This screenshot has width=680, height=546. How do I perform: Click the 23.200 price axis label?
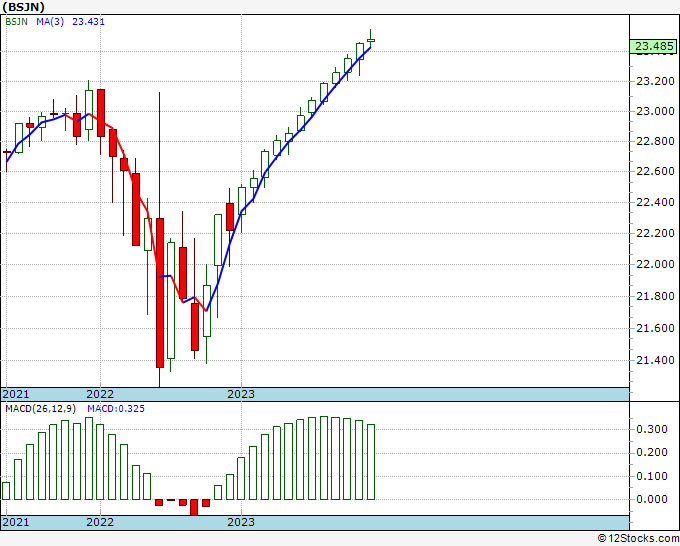(x=655, y=81)
